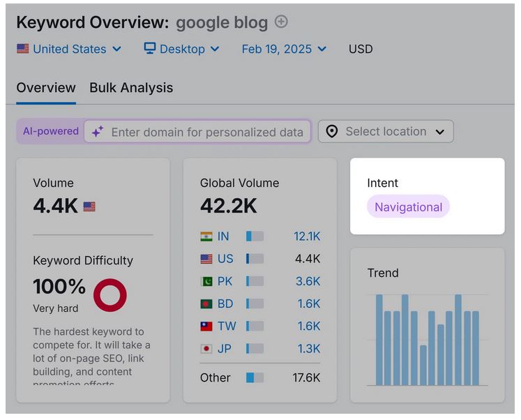Click the 12.1K India volume value
The image size is (521, 420).
click(307, 237)
